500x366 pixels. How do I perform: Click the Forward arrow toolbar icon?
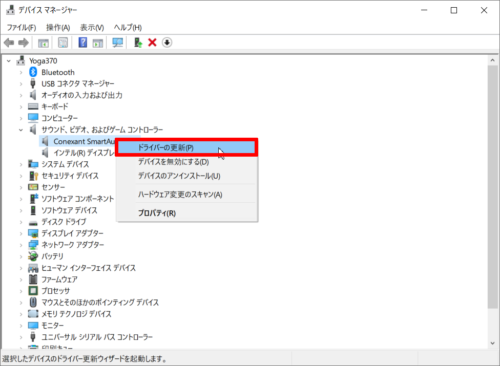[x=23, y=43]
